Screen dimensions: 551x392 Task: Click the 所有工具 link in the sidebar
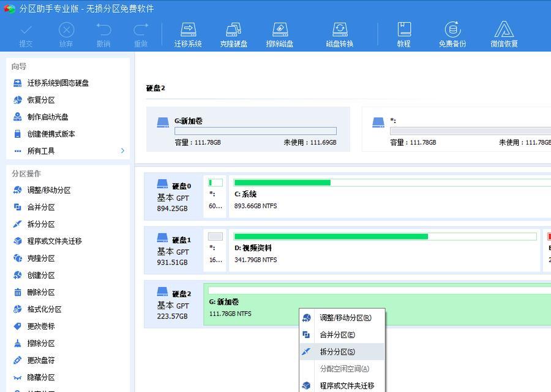[x=41, y=151]
